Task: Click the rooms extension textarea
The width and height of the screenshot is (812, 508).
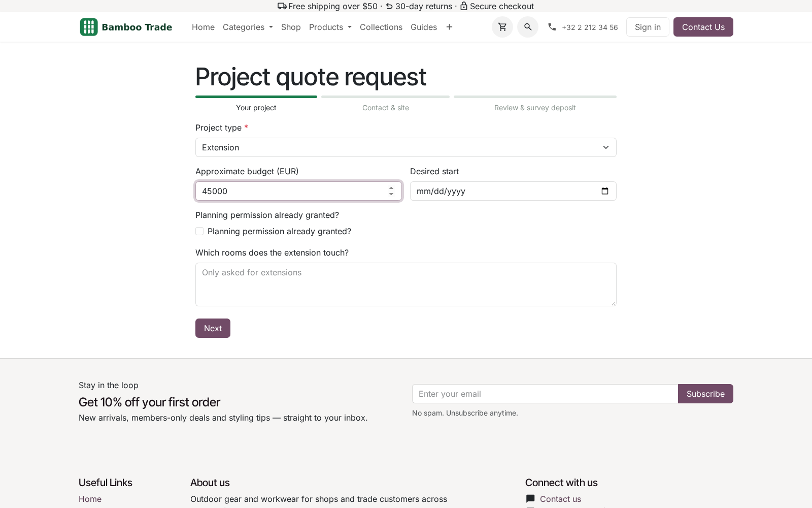Action: (406, 284)
